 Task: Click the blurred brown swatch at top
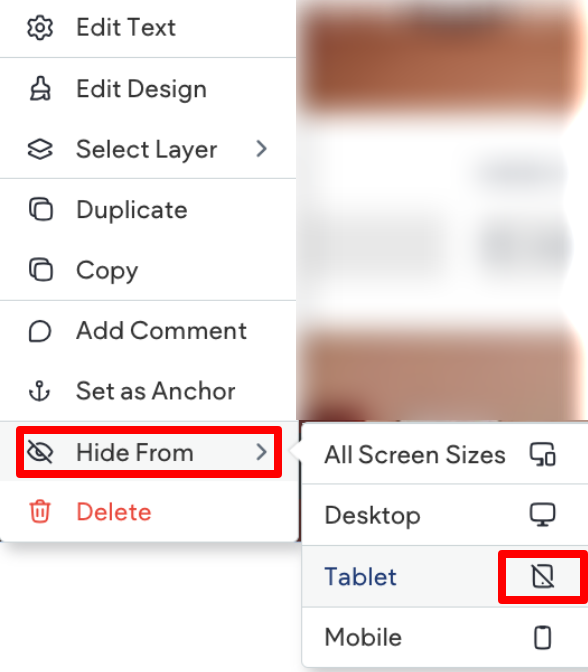(x=441, y=60)
